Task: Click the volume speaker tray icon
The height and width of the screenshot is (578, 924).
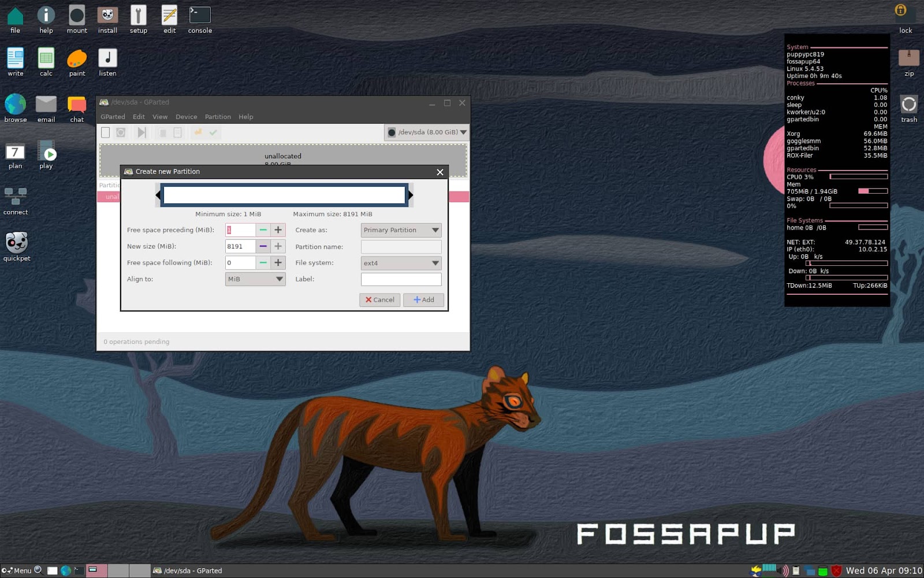Action: coord(784,570)
